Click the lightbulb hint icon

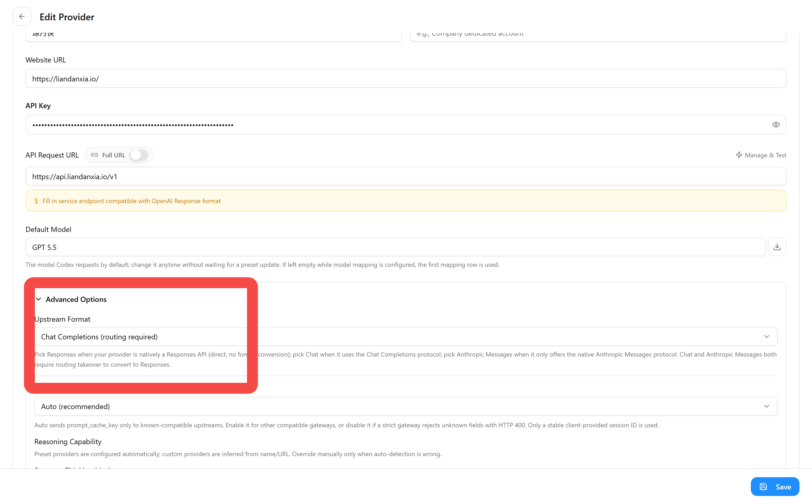pos(36,201)
